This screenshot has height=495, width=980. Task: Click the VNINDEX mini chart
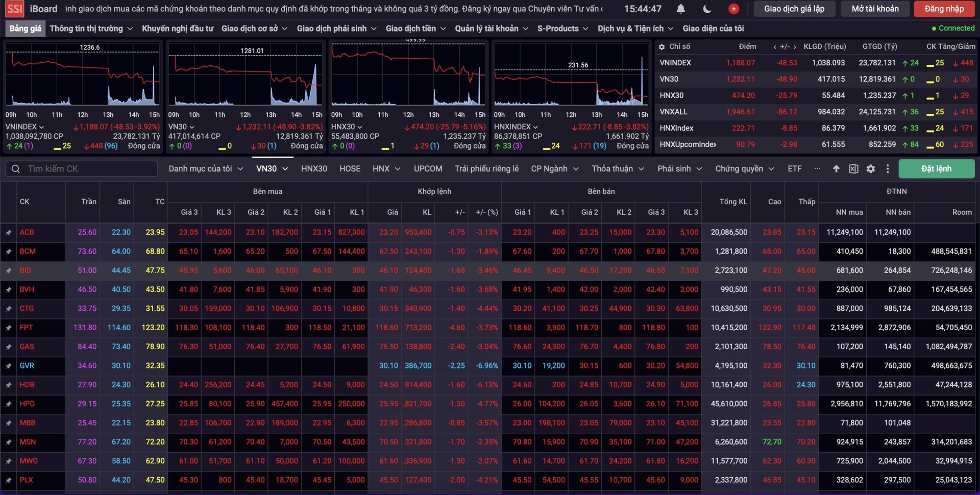(83, 74)
